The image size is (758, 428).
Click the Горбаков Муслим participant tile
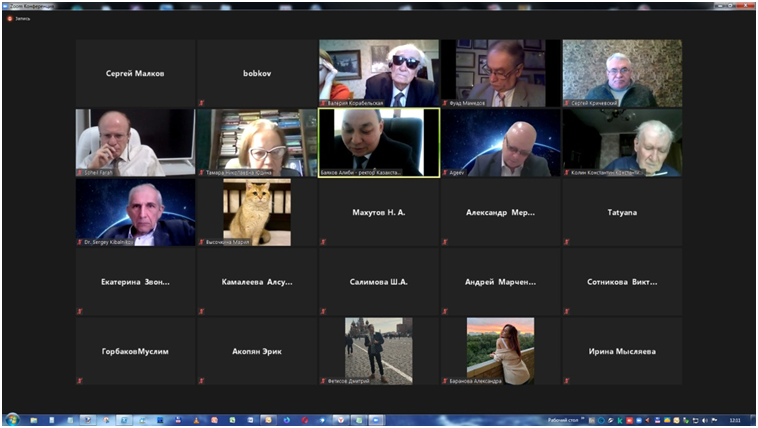(x=135, y=352)
